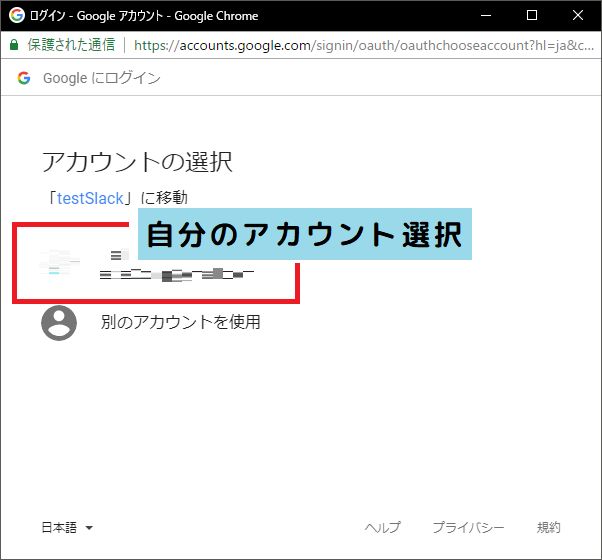Click the generic avatar icon for another account
This screenshot has height=560, width=602.
tap(59, 323)
